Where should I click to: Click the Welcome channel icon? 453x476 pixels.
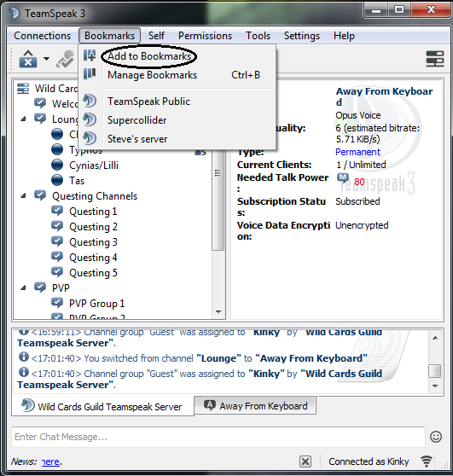pos(40,103)
